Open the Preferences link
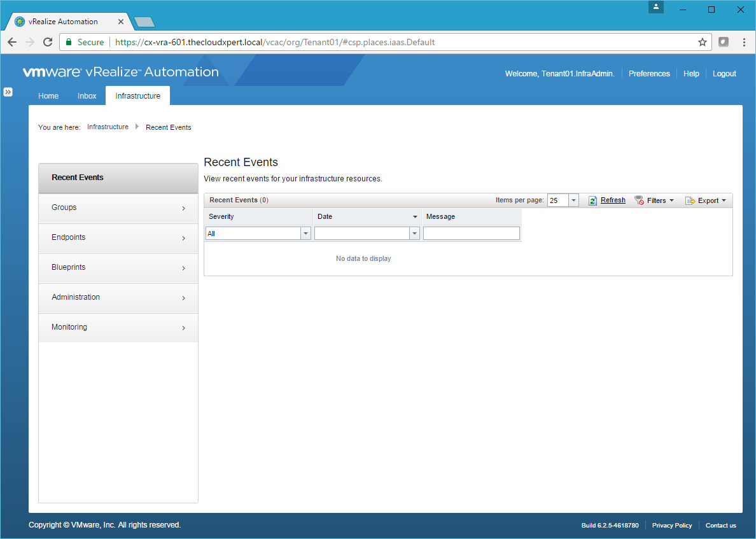This screenshot has height=539, width=756. 649,74
